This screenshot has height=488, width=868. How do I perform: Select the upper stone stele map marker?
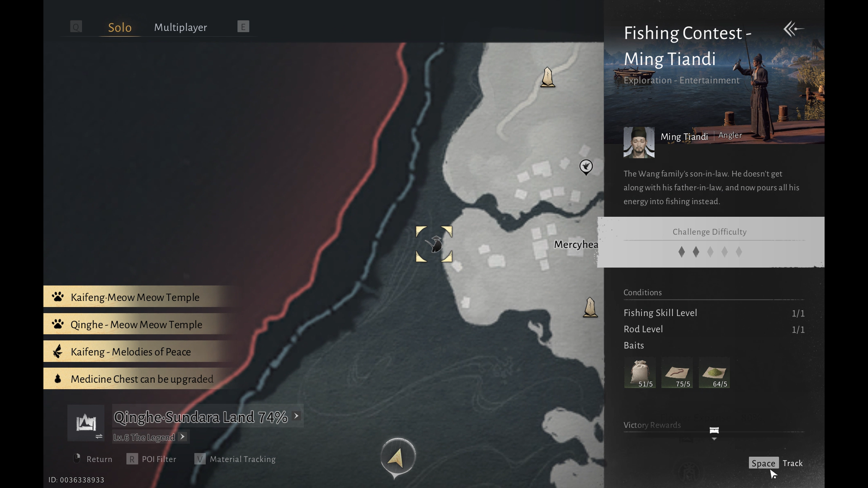coord(547,77)
